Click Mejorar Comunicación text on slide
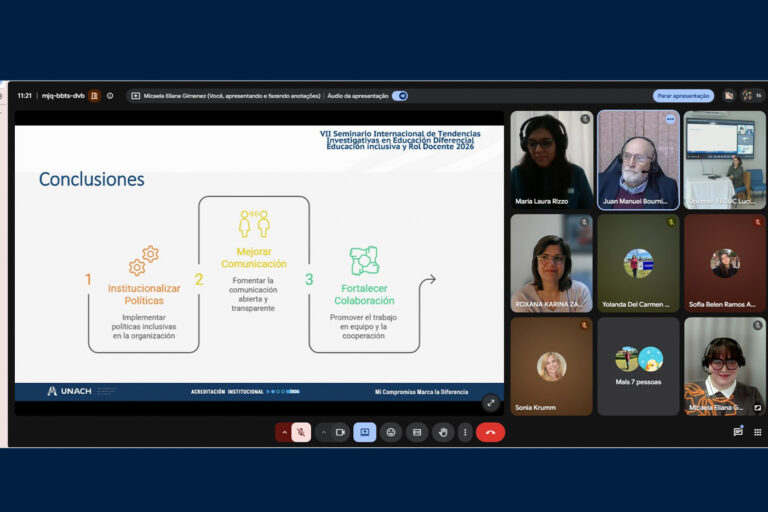Screen dimensions: 768x512 pyautogui.click(x=254, y=258)
